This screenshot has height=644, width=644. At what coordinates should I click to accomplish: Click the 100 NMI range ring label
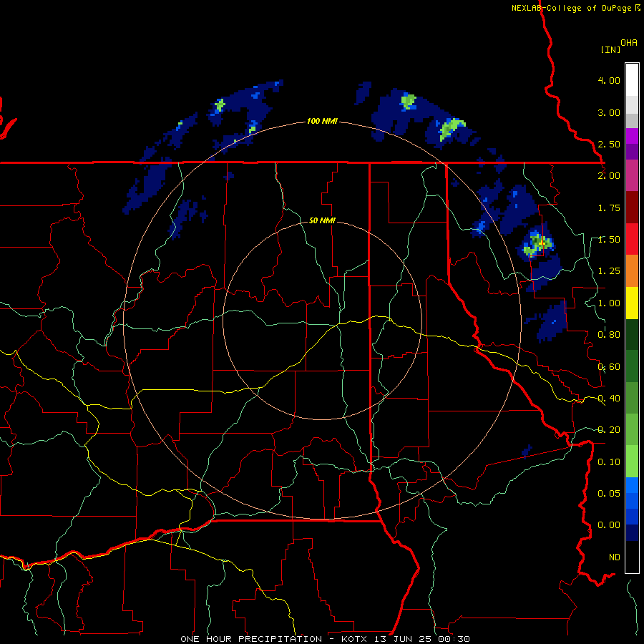(322, 121)
